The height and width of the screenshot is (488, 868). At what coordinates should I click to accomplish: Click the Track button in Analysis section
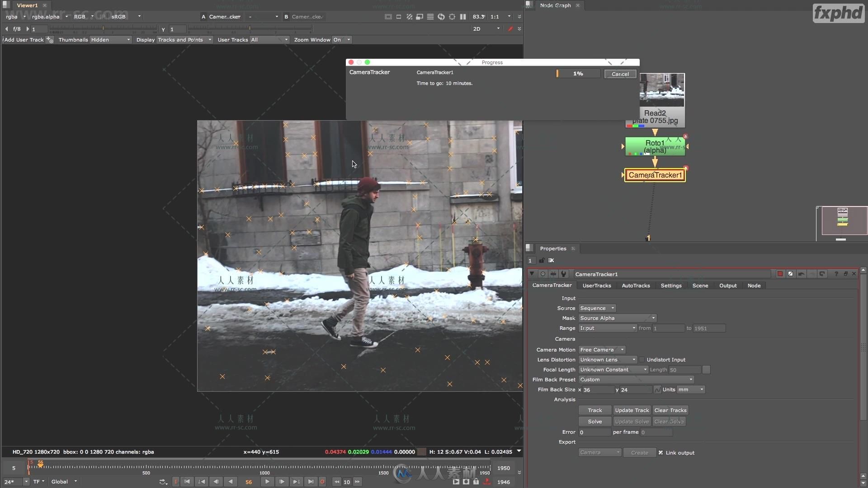594,410
